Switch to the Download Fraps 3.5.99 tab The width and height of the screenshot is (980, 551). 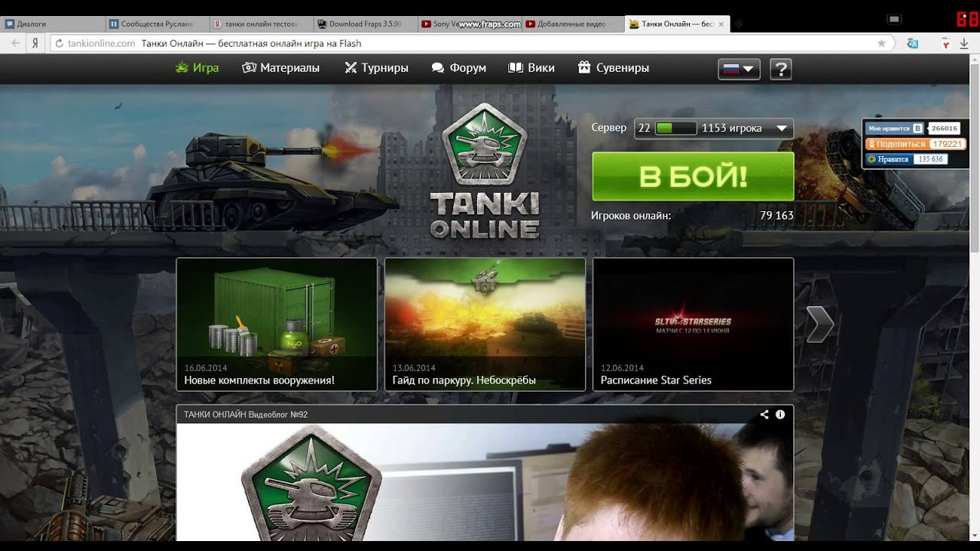pos(364,24)
